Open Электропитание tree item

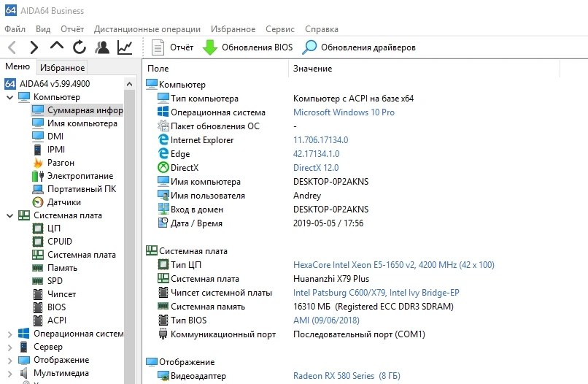(73, 176)
